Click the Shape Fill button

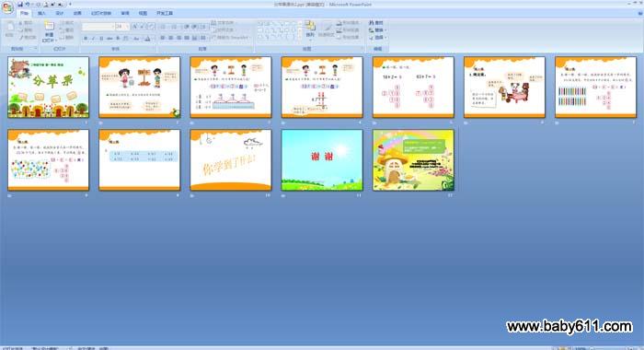pyautogui.click(x=348, y=23)
